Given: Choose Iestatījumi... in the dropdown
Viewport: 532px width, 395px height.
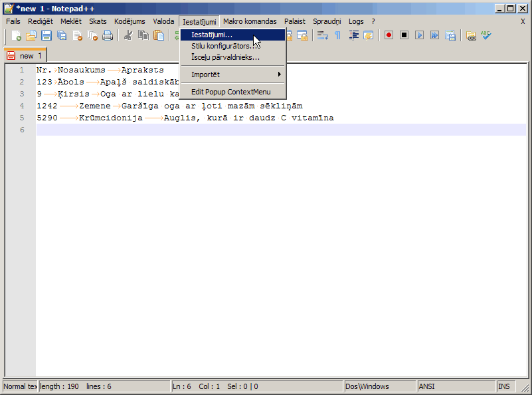Looking at the screenshot, I should 232,35.
